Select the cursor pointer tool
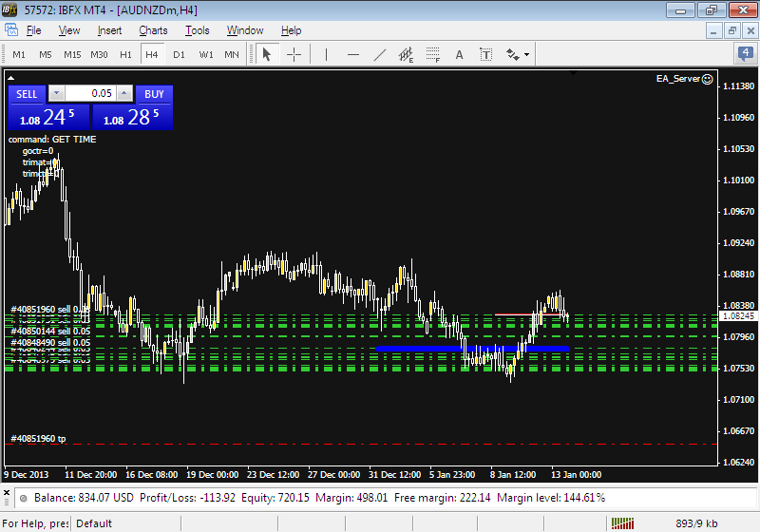This screenshot has height=532, width=760. [267, 54]
